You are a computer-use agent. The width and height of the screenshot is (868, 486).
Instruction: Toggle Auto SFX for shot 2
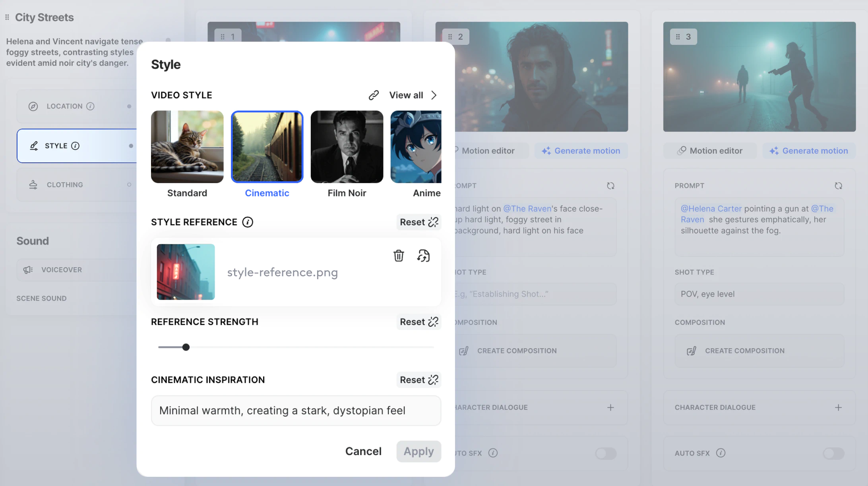coord(606,453)
